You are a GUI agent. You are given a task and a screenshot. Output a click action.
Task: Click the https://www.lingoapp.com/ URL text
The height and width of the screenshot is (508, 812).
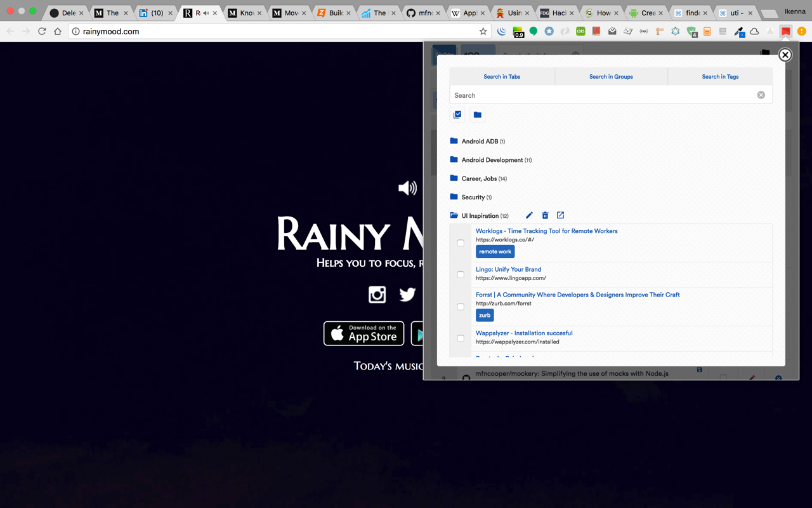coord(511,278)
